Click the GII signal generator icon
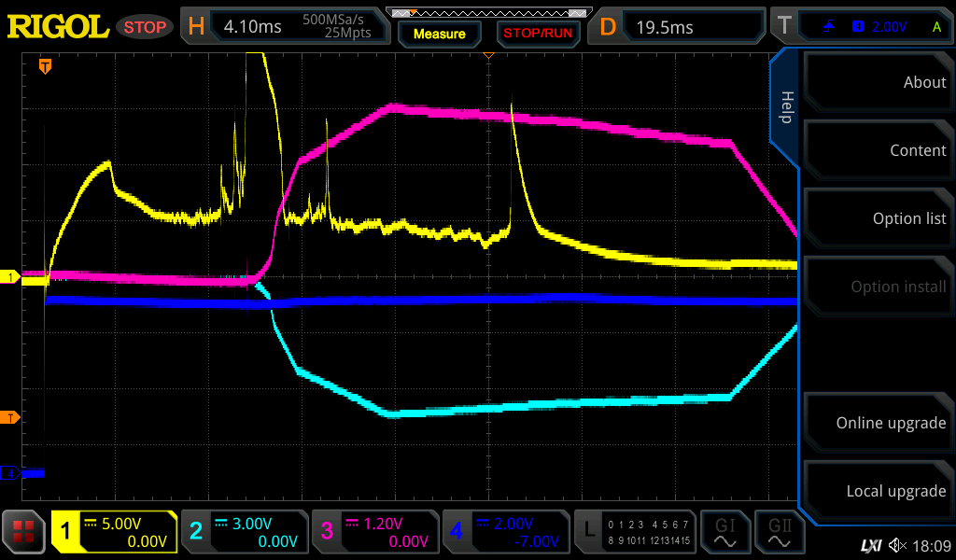The height and width of the screenshot is (560, 956). click(x=778, y=533)
